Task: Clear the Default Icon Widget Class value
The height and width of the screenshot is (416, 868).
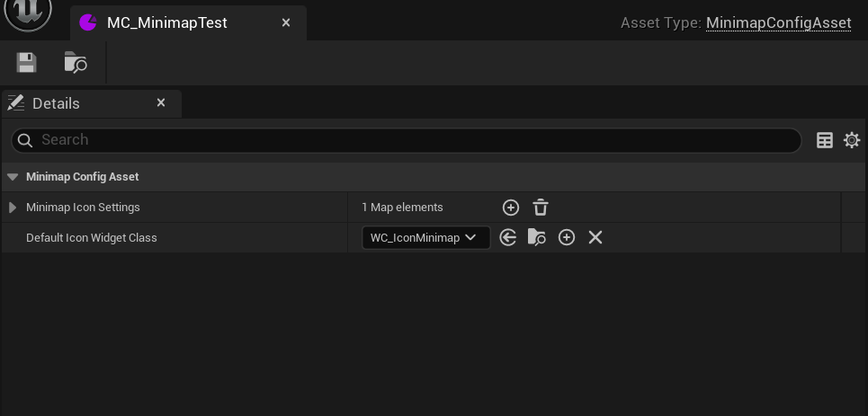Action: pyautogui.click(x=595, y=237)
